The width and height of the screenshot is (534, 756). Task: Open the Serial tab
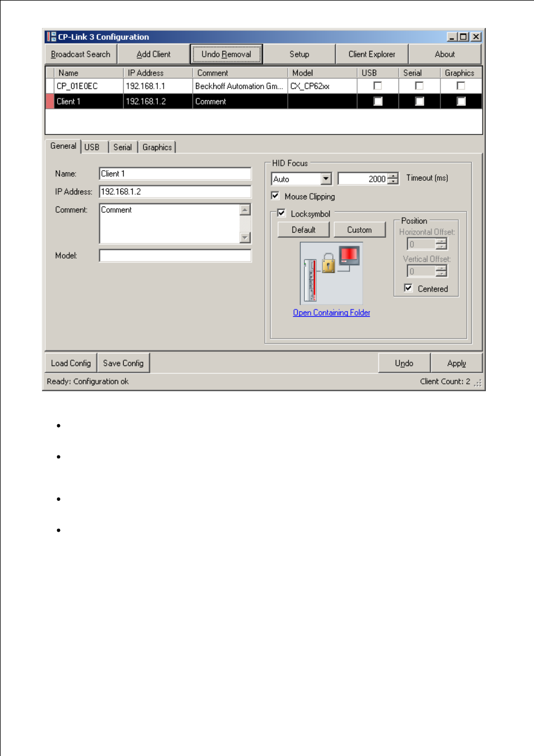coord(123,147)
